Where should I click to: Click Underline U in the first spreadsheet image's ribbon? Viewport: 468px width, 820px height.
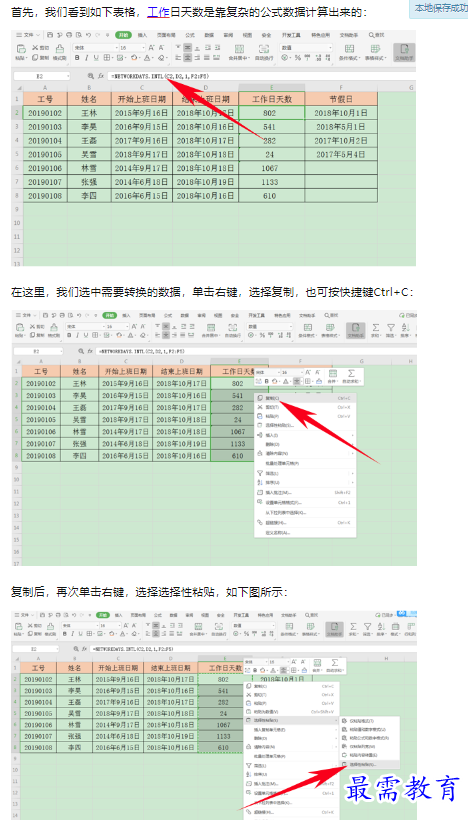(96, 58)
